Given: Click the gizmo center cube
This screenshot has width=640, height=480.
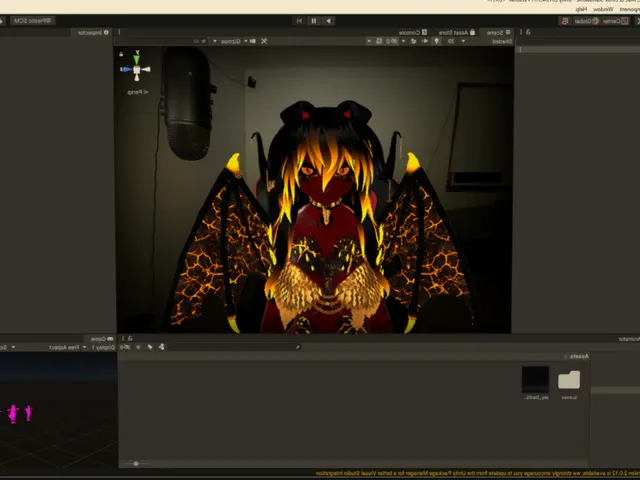Looking at the screenshot, I should point(137,70).
